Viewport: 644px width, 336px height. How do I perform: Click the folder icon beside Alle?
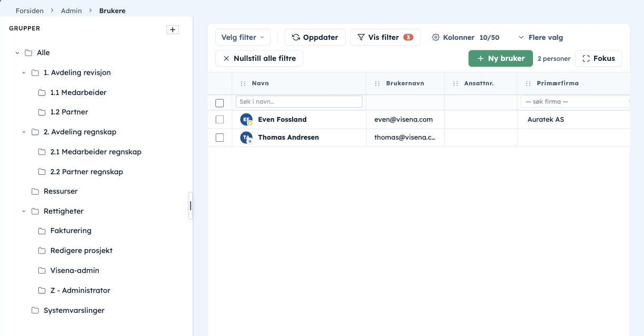click(28, 52)
